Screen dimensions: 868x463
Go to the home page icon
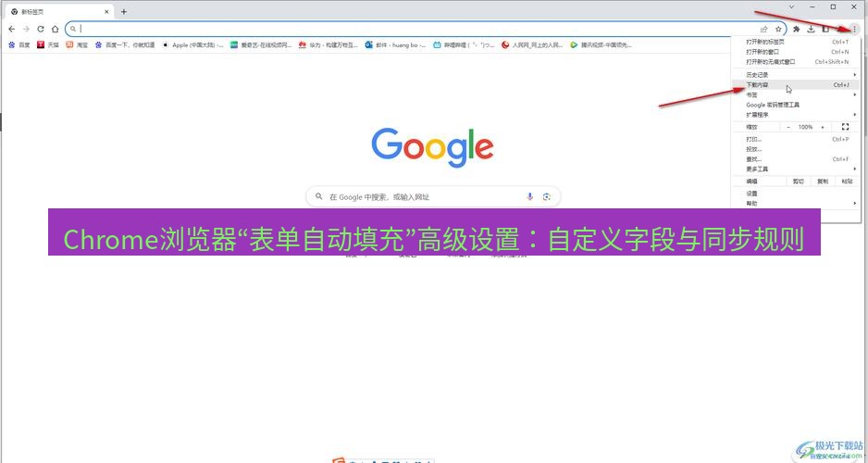click(x=55, y=29)
